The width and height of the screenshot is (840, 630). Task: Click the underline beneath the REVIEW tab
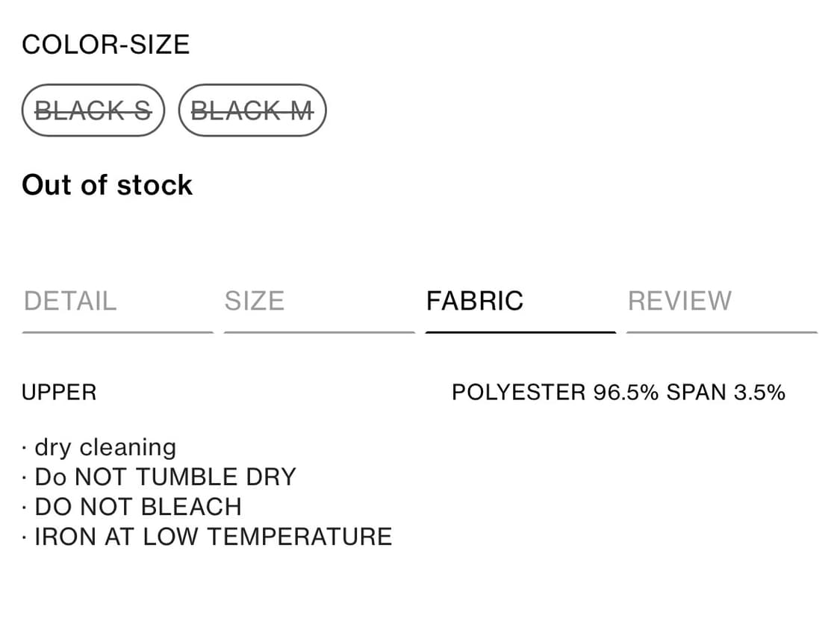tap(722, 332)
